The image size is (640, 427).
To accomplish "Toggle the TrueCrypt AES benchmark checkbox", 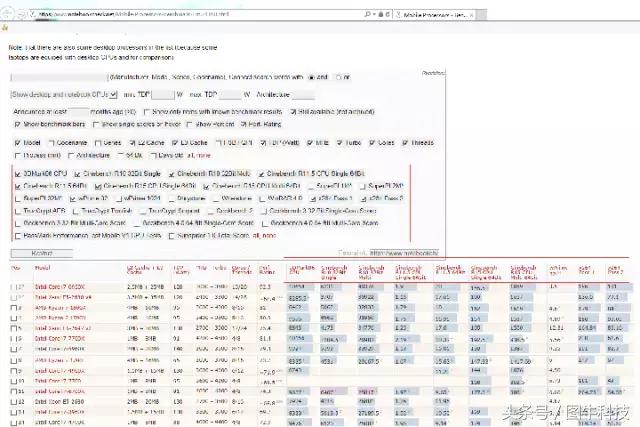I will click(18, 211).
